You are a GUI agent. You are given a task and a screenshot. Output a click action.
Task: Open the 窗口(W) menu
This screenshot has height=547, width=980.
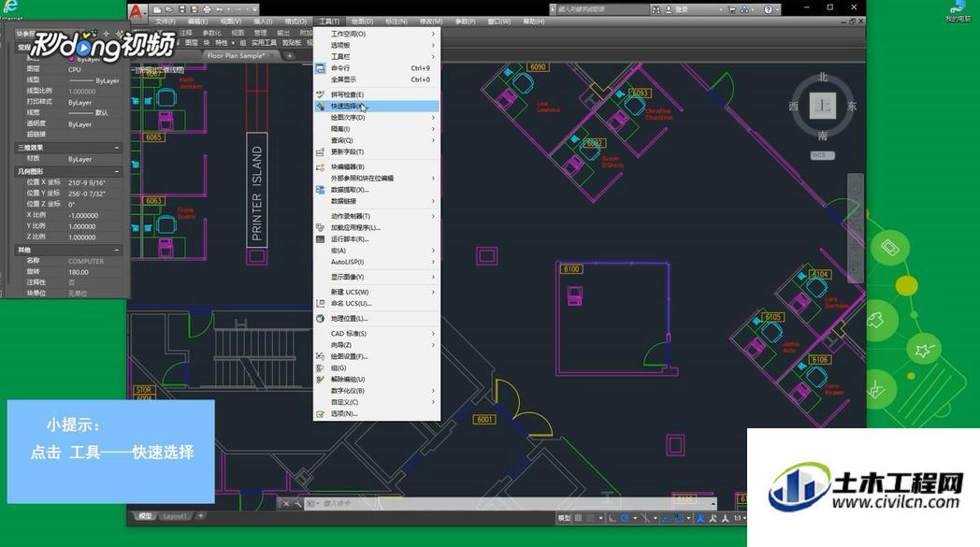(x=498, y=22)
